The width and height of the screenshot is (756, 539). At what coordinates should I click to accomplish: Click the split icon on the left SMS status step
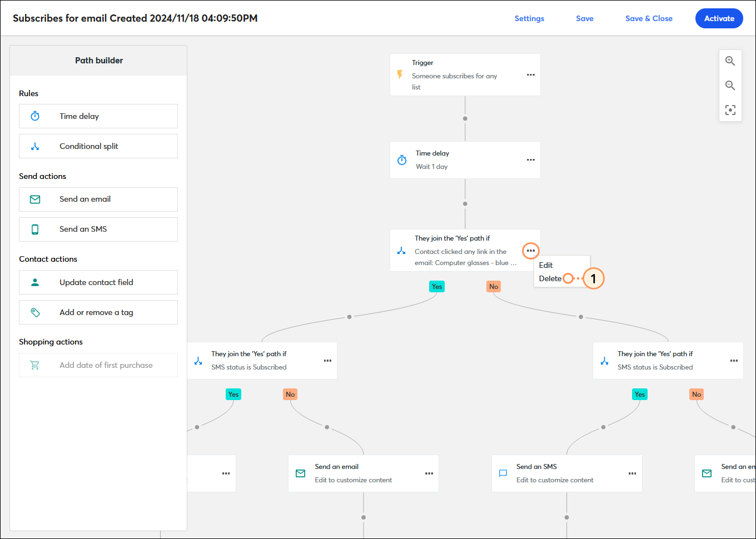198,361
